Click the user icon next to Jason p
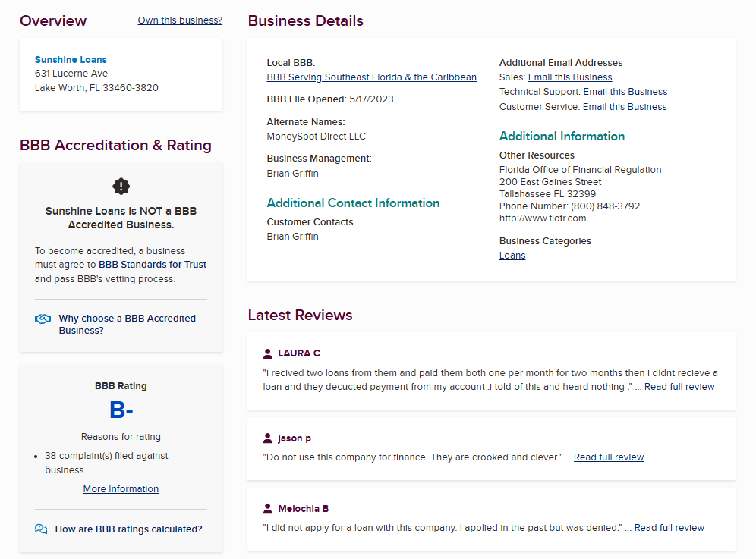Image resolution: width=756 pixels, height=559 pixels. [268, 438]
